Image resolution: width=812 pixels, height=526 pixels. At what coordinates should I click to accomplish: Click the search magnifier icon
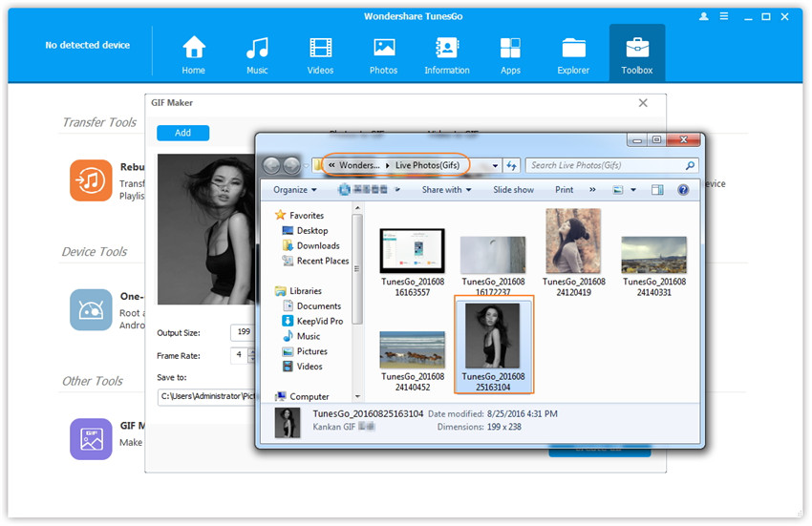click(x=690, y=166)
